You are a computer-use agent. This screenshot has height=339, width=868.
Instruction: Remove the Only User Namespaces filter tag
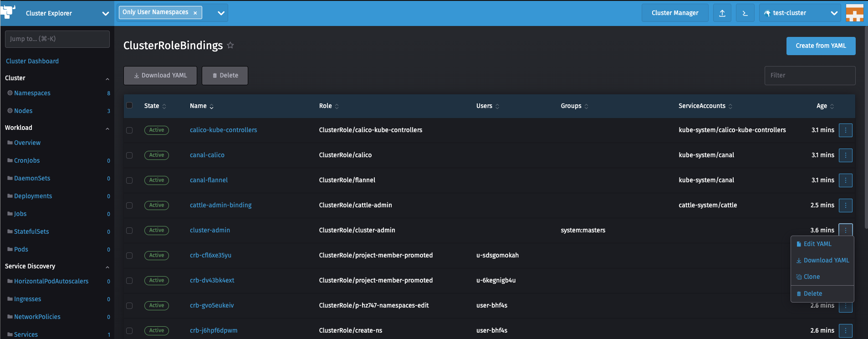pos(195,13)
